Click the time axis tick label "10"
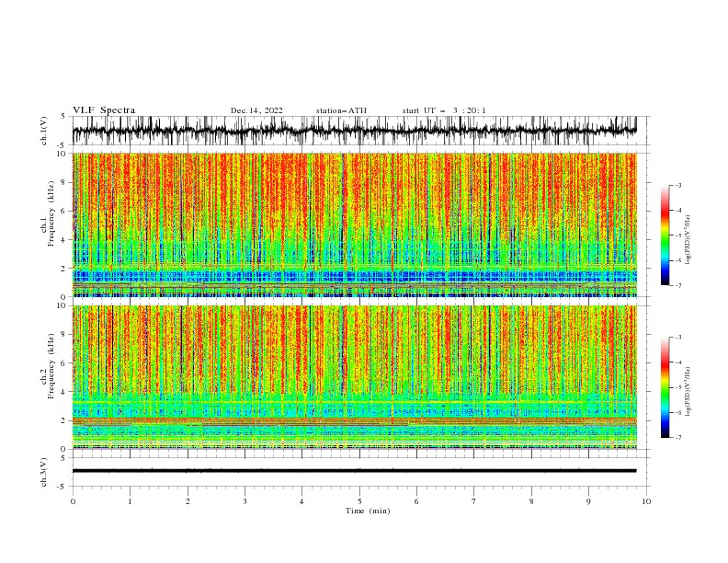This screenshot has height=563, width=728. coord(646,501)
